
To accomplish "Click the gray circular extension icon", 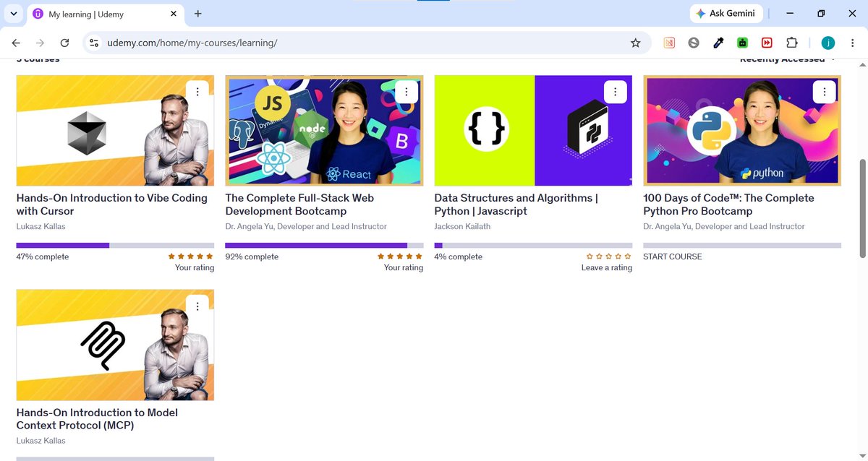I will click(694, 43).
